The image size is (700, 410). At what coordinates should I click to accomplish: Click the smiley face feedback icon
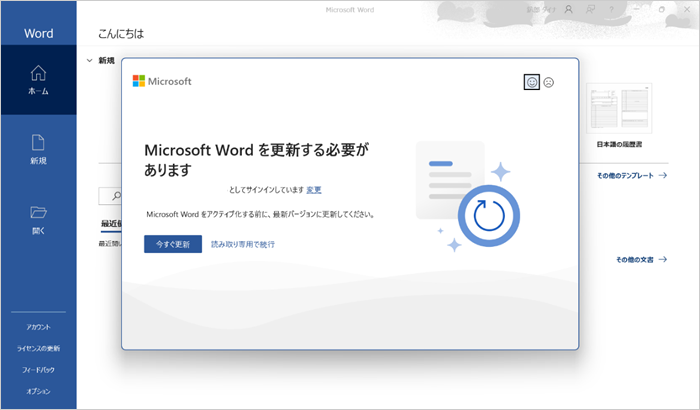(x=531, y=82)
